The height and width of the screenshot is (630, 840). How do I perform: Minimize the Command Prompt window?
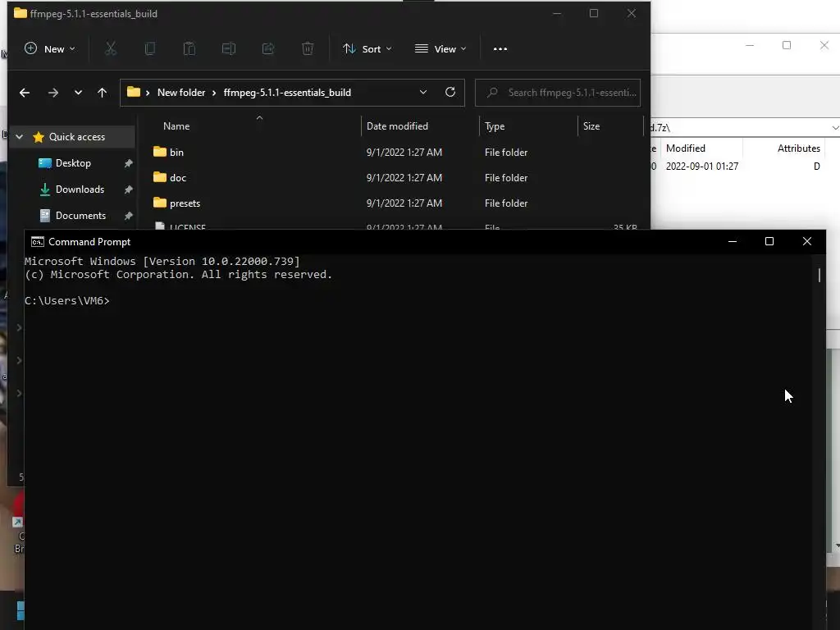pyautogui.click(x=733, y=242)
